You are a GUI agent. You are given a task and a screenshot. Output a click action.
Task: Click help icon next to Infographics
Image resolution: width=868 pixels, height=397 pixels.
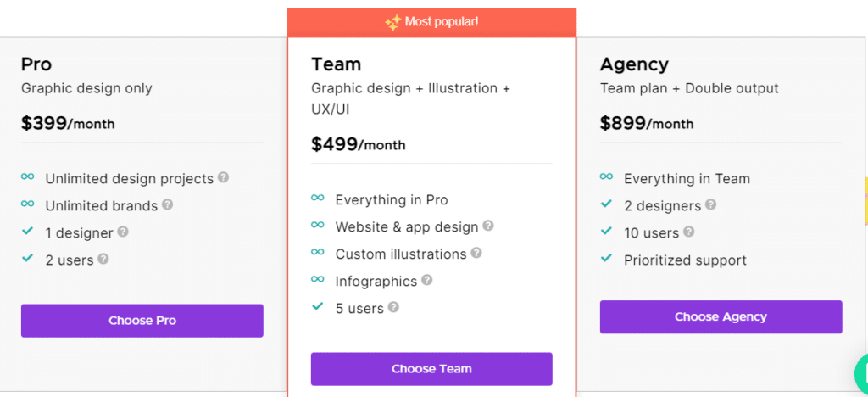pyautogui.click(x=427, y=280)
